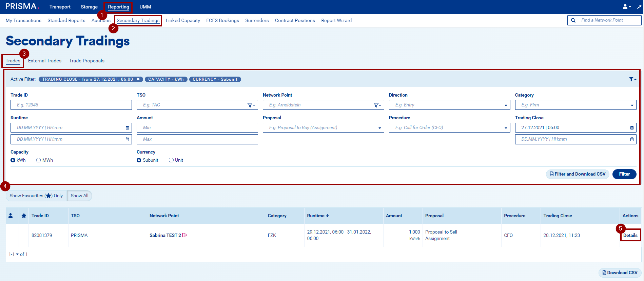Image resolution: width=644 pixels, height=281 pixels.
Task: Remove the Trading Close active filter chip
Action: click(138, 79)
